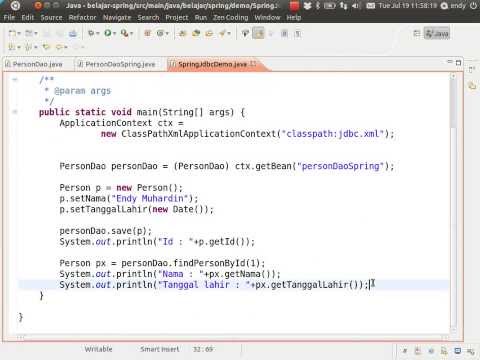Open the New file dropdown arrow
This screenshot has width=480, height=360.
click(x=19, y=33)
